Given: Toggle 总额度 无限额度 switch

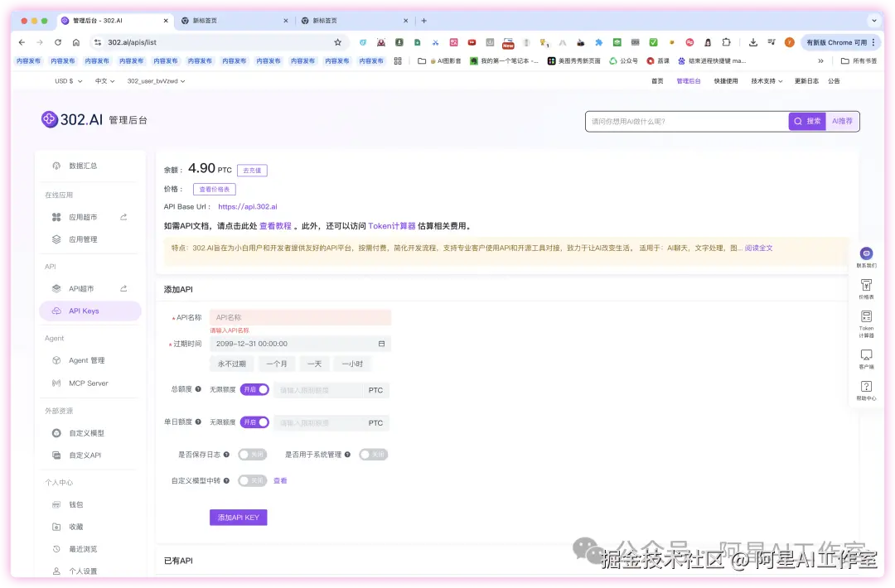Looking at the screenshot, I should tap(254, 389).
